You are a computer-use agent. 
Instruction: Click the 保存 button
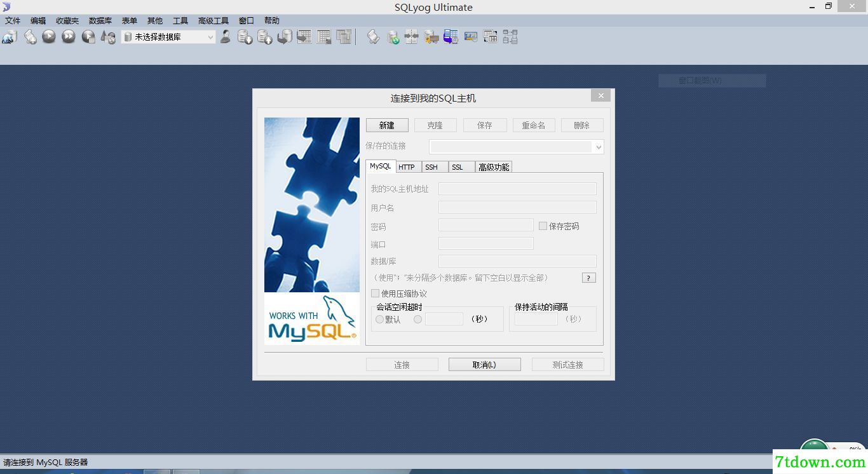point(485,125)
